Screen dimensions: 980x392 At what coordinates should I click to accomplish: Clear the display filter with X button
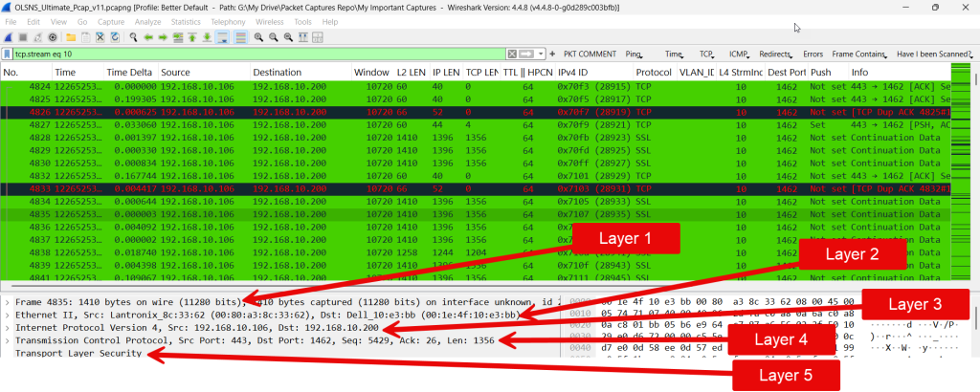coord(513,54)
